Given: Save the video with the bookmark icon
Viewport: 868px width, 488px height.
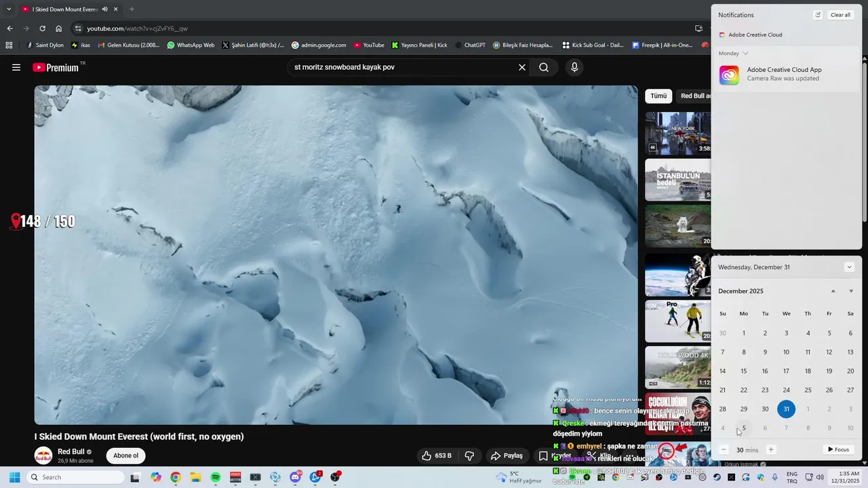Looking at the screenshot, I should [543, 455].
